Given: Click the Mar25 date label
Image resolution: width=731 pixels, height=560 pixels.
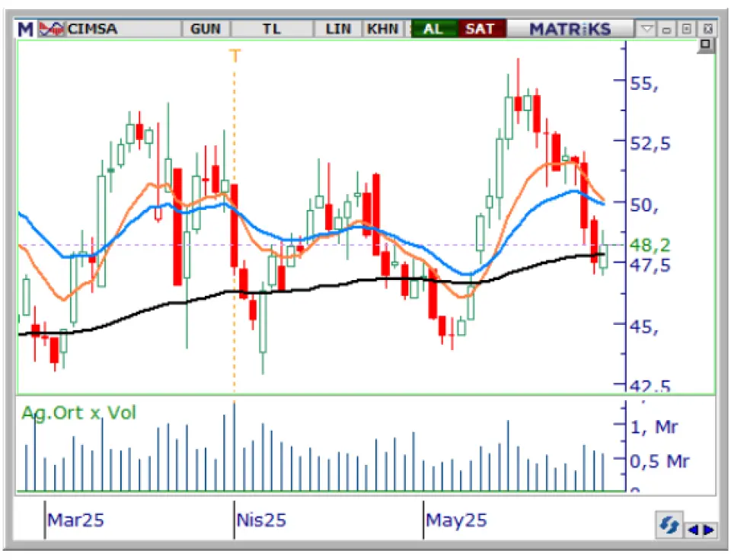Looking at the screenshot, I should pos(75,520).
